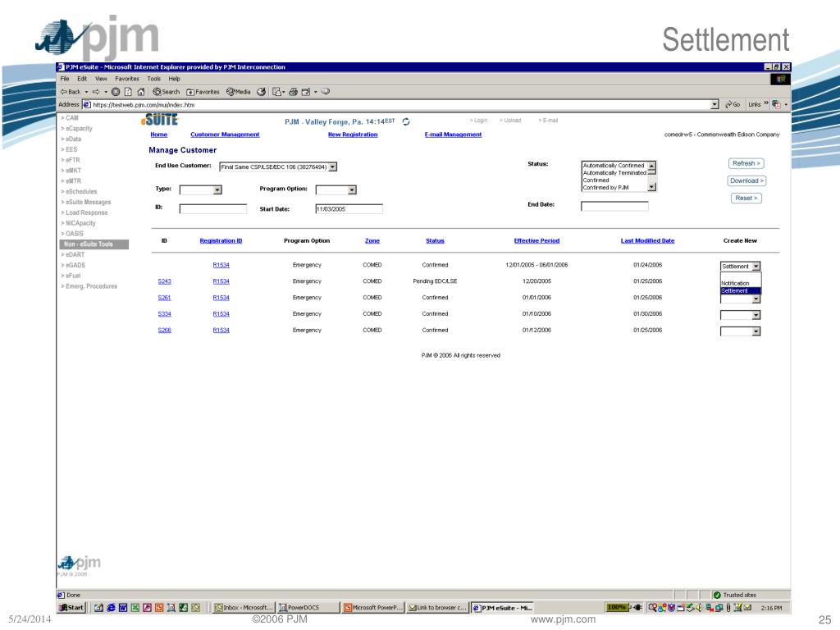Expand the End Use Customer dropdown
The image size is (840, 630).
[x=333, y=167]
